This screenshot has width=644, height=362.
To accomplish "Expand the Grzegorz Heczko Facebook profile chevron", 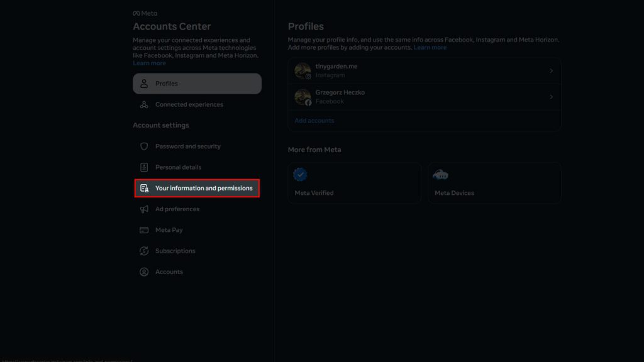I will [x=551, y=97].
